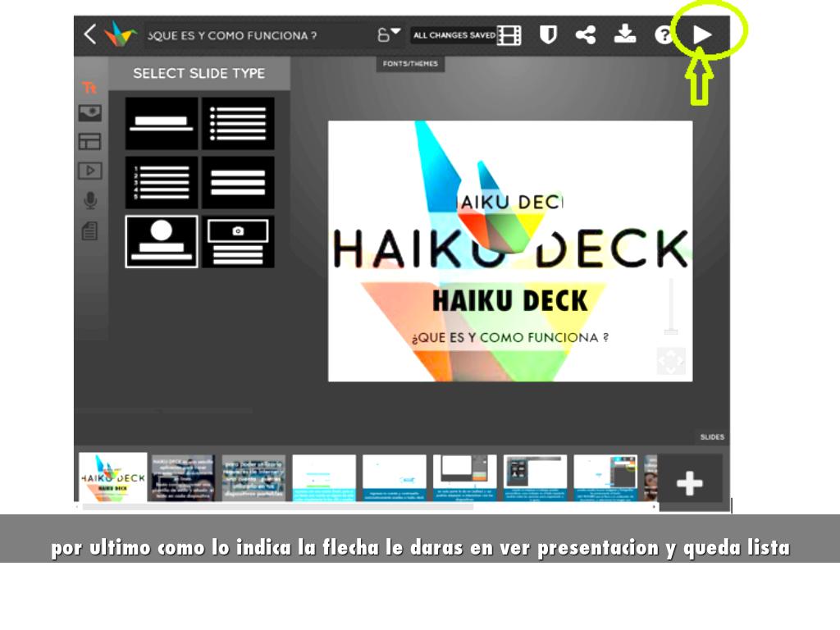
Task: Open the share icon
Action: [585, 34]
